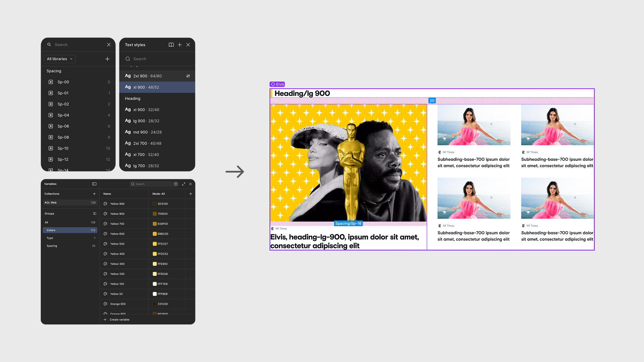Collapse the Groups list icon
This screenshot has height=362, width=644.
coord(95,214)
